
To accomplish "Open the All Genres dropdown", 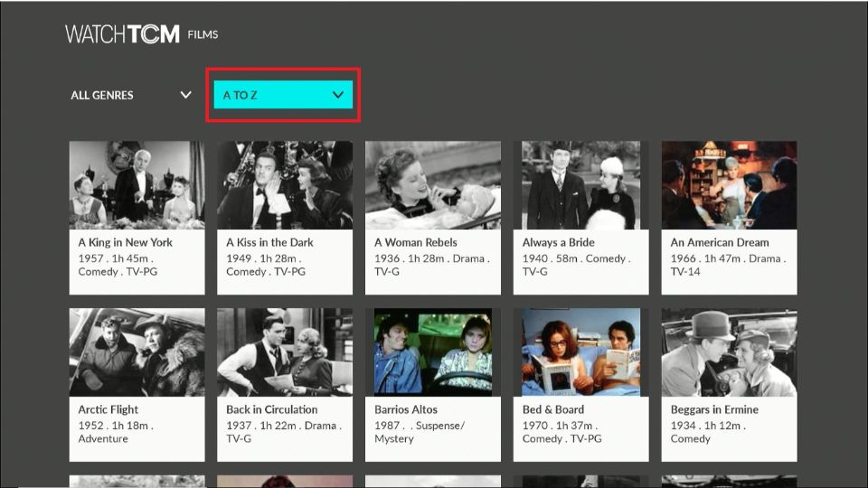I will point(130,95).
